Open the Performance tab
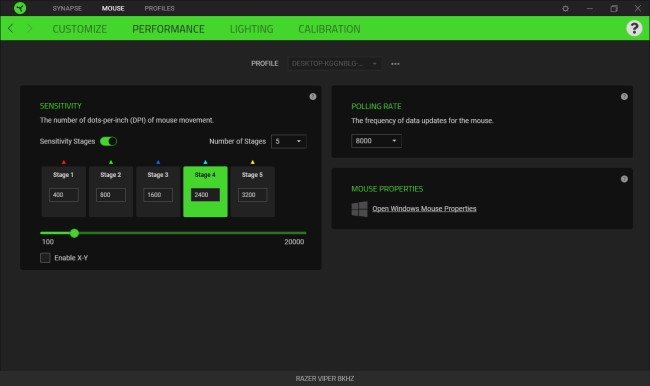Viewport: 650px width, 386px height. point(168,29)
